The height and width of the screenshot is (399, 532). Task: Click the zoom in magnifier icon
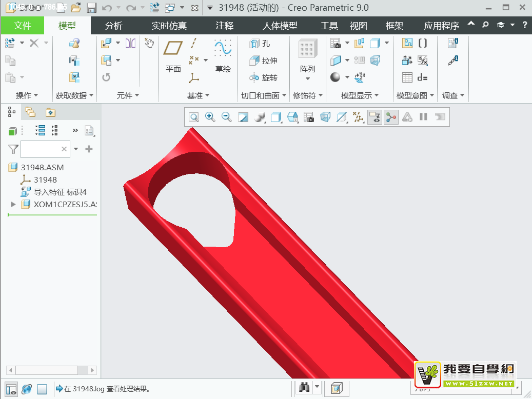tap(210, 117)
